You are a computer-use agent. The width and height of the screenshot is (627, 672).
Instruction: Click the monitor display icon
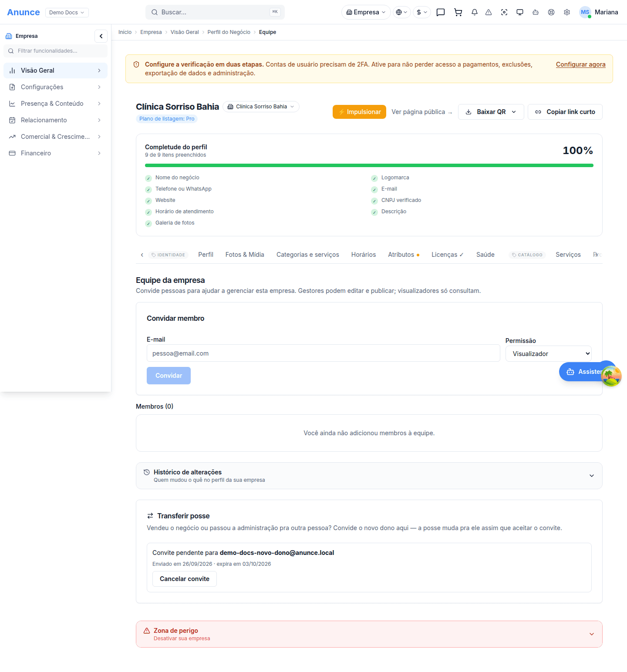click(520, 12)
